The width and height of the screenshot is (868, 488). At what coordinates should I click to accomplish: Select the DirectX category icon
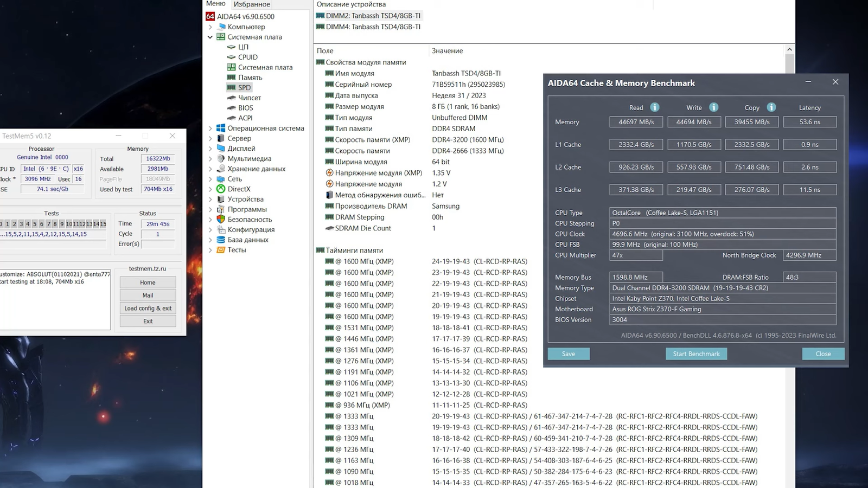pyautogui.click(x=221, y=189)
